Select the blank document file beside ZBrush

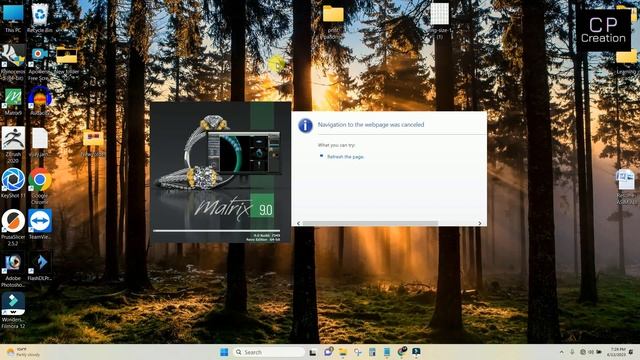(40, 142)
